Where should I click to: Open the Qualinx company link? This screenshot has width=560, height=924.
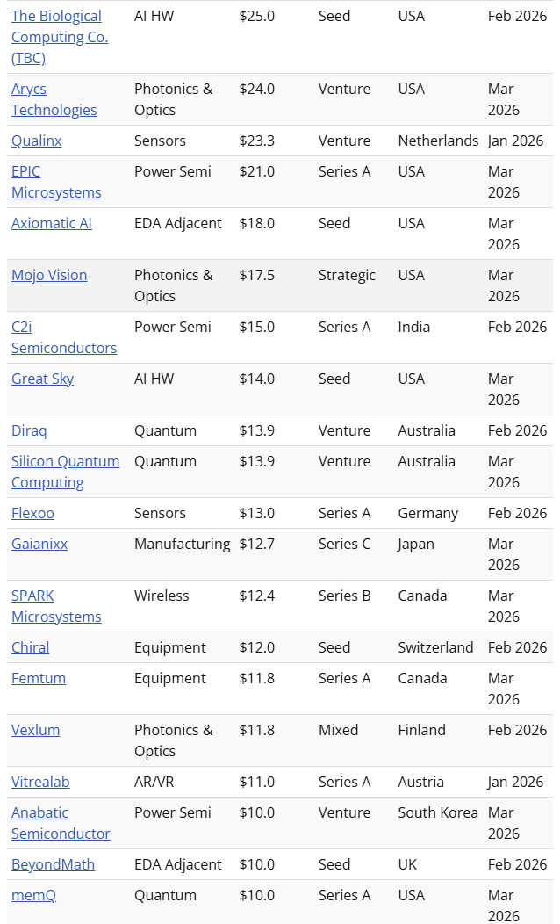pos(37,141)
